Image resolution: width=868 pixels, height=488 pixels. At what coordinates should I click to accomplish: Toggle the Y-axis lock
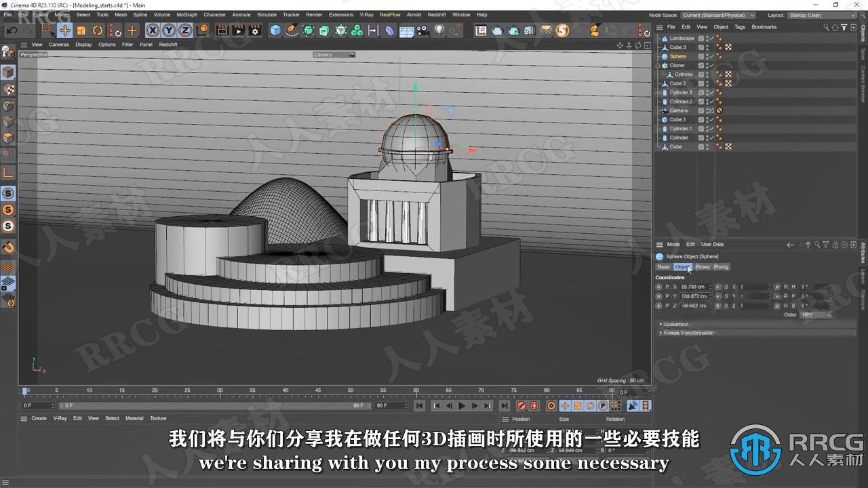pyautogui.click(x=168, y=30)
